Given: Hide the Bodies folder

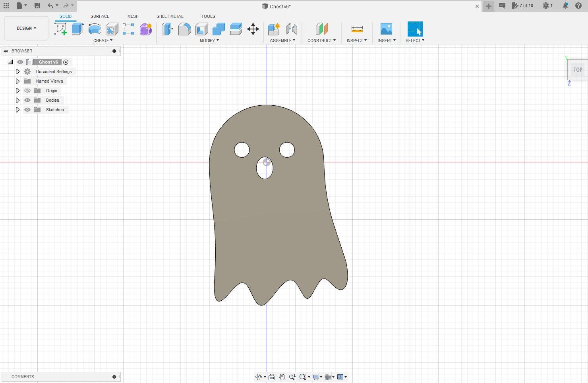Looking at the screenshot, I should (27, 100).
